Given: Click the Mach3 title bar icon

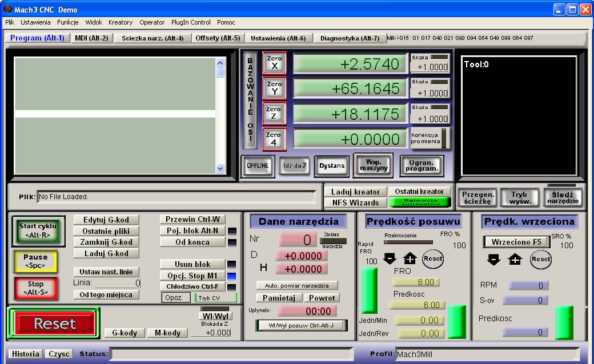Looking at the screenshot, I should click(7, 9).
